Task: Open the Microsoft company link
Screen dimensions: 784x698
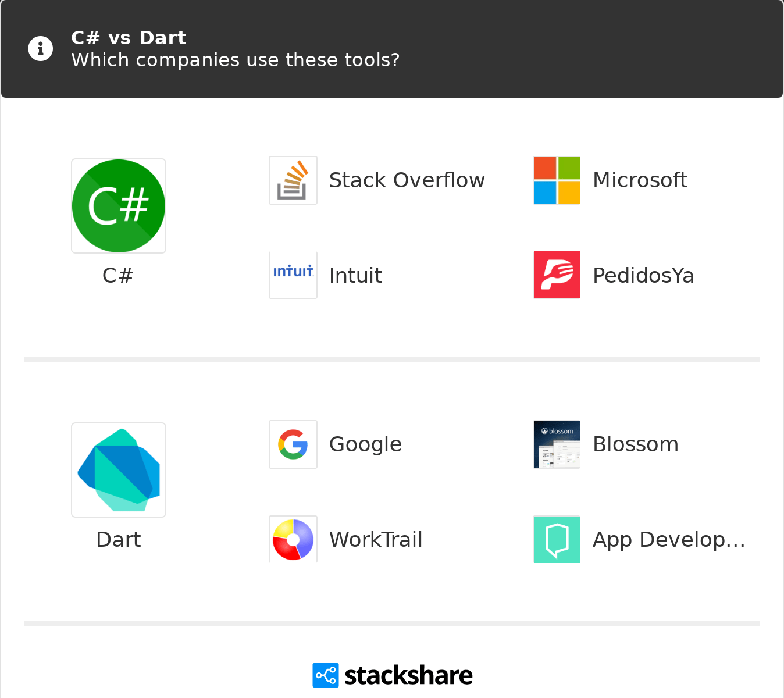Action: point(640,180)
